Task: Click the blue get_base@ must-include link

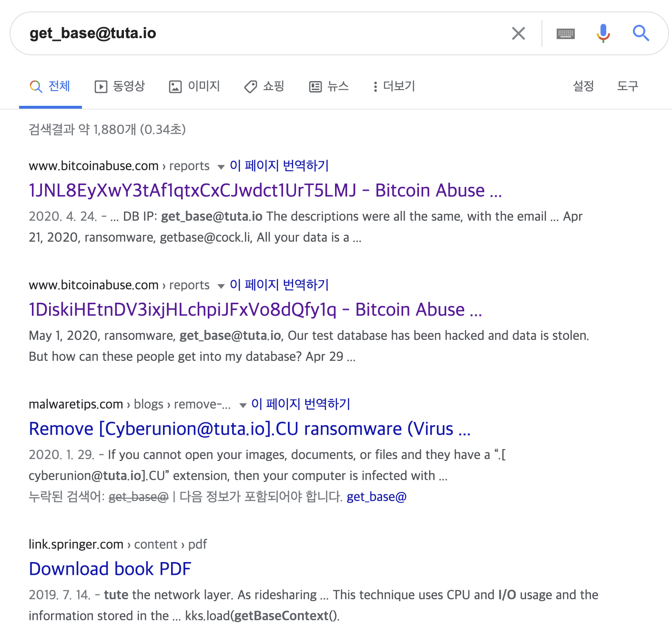Action: pos(377,497)
